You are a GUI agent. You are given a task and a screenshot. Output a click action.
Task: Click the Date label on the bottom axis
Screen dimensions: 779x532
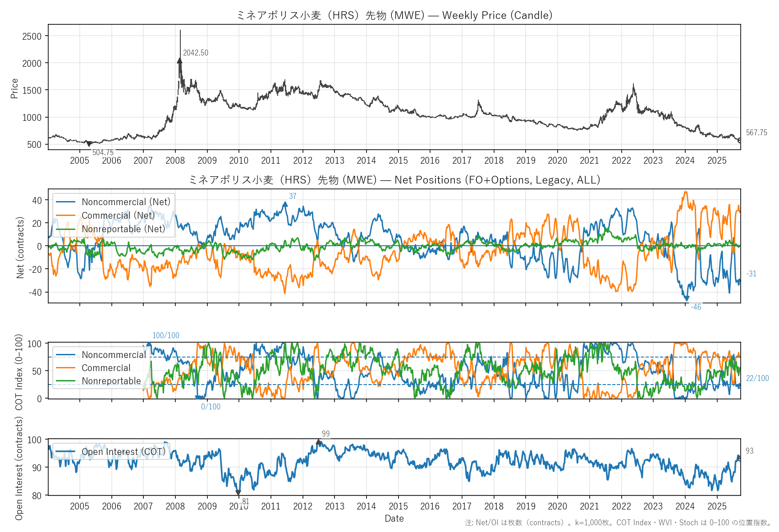click(x=394, y=518)
